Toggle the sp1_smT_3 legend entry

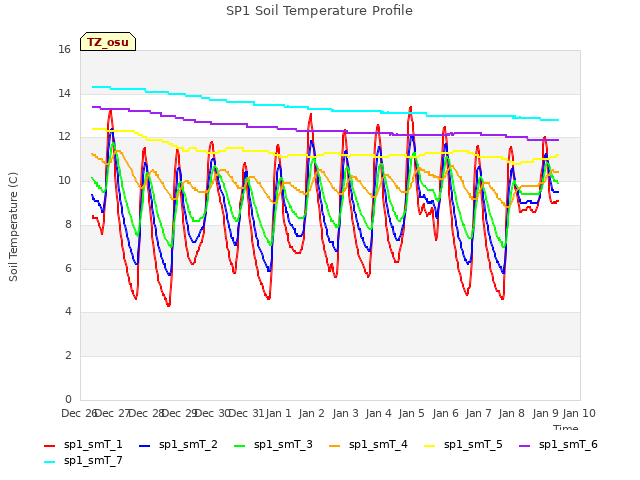pyautogui.click(x=273, y=444)
